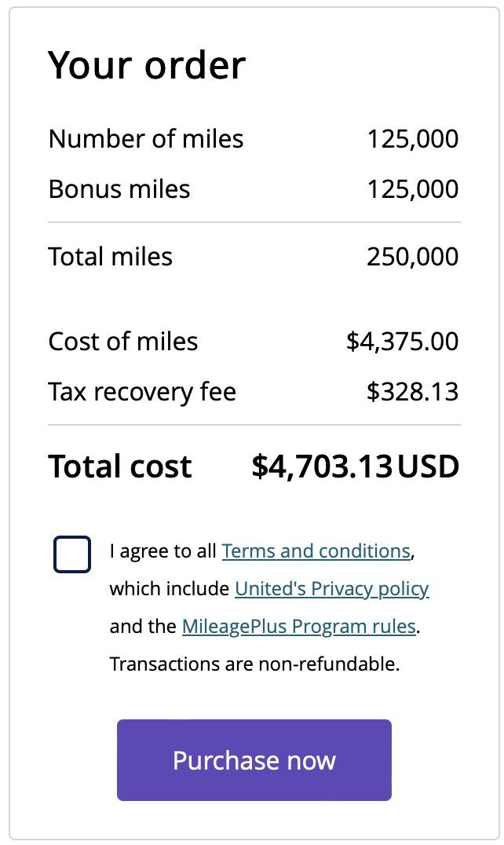
Task: Open the MileagePlus Program rules link
Action: coord(299,626)
